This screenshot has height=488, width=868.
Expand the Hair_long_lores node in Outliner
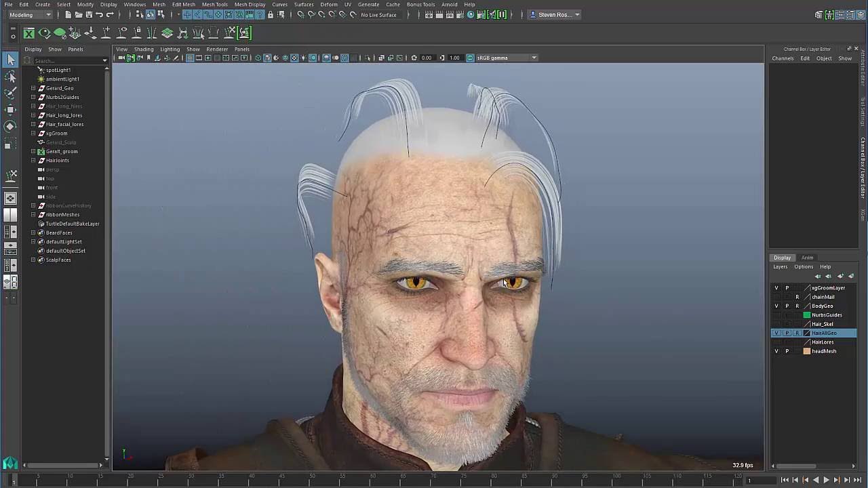pyautogui.click(x=33, y=115)
